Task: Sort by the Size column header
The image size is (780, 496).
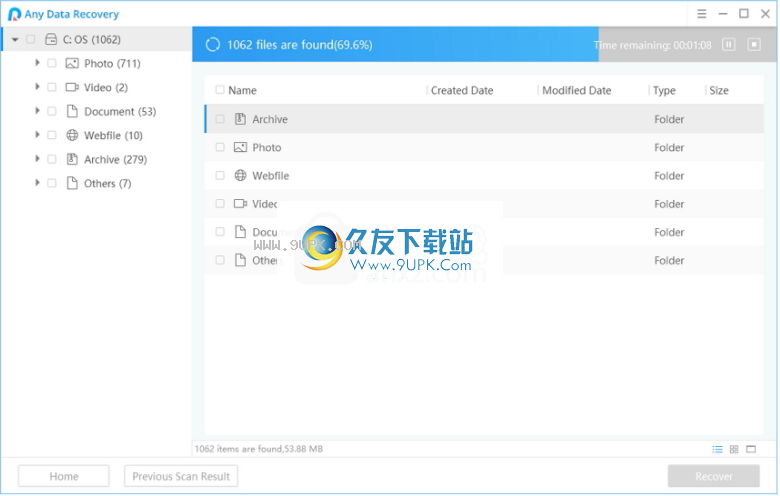Action: [719, 90]
